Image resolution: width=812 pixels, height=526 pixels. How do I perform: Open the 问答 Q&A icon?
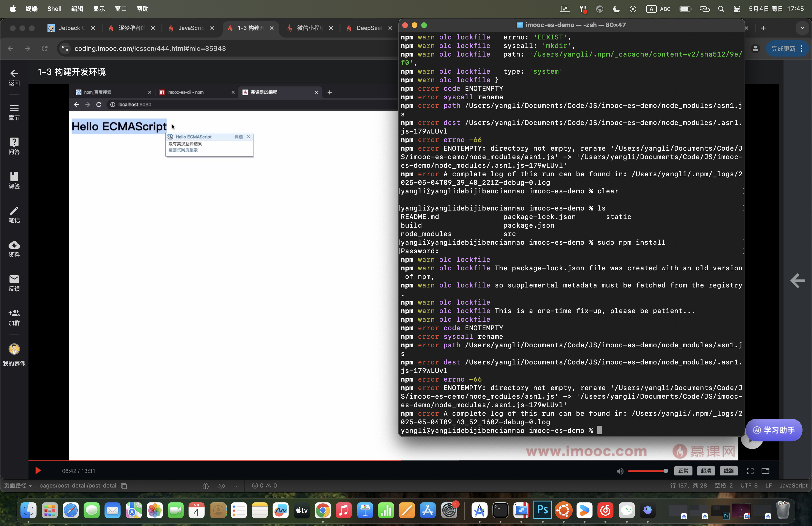[14, 146]
